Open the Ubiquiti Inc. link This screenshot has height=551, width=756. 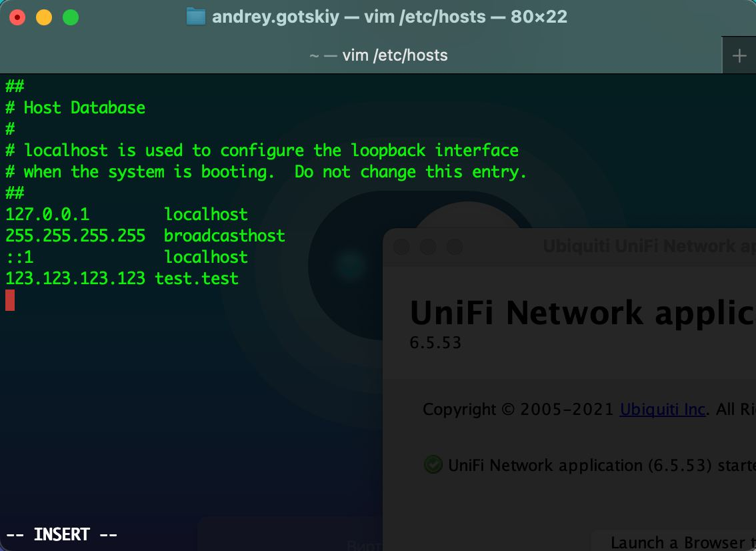tap(662, 409)
